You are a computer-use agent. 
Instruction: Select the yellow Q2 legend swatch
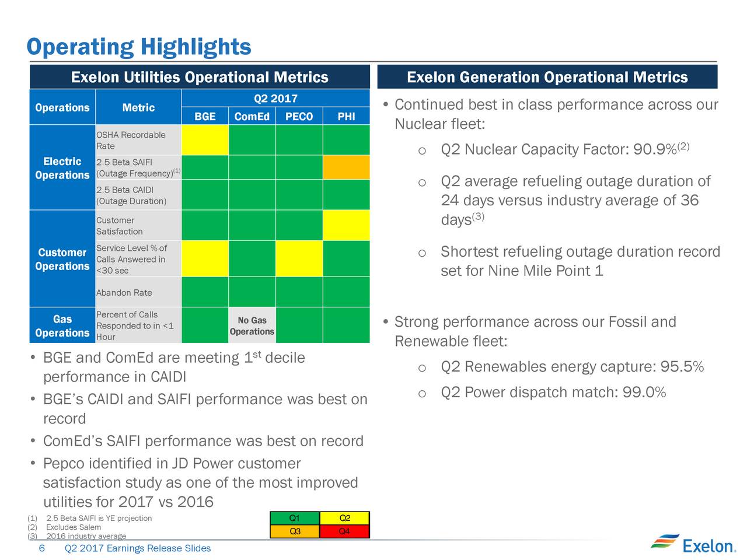pyautogui.click(x=344, y=518)
